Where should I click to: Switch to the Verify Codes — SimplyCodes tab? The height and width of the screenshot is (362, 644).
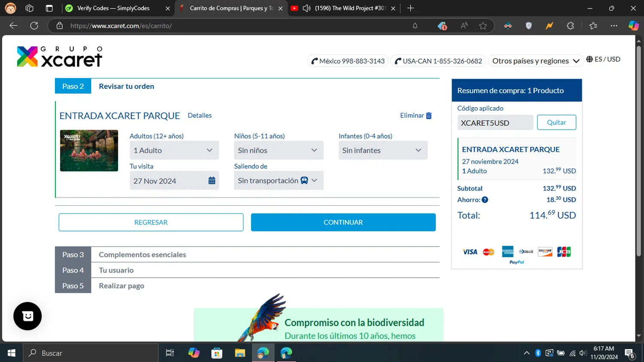click(113, 8)
